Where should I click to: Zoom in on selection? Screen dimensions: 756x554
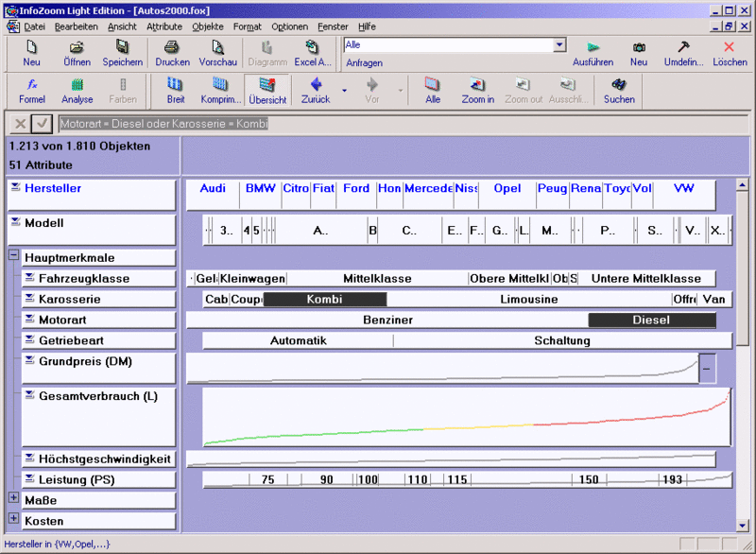478,91
